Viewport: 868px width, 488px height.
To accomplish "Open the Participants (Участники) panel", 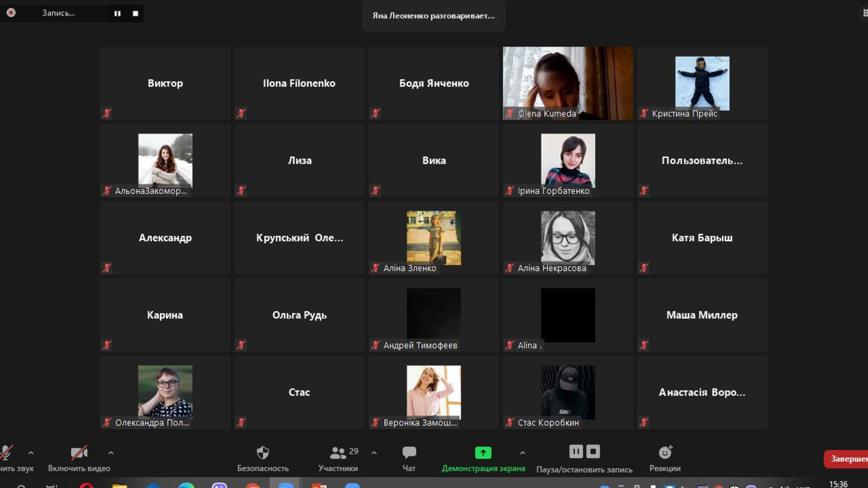I will 338,453.
